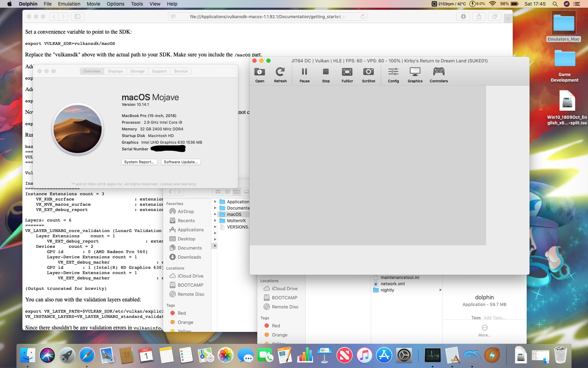Expand the macOS folder disclosure triangle
This screenshot has height=368, width=588.
pyautogui.click(x=215, y=214)
